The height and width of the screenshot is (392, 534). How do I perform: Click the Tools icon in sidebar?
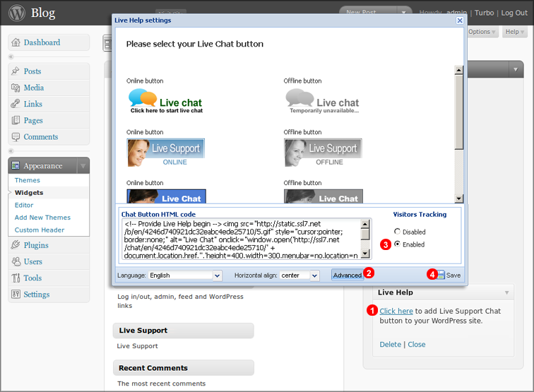16,278
